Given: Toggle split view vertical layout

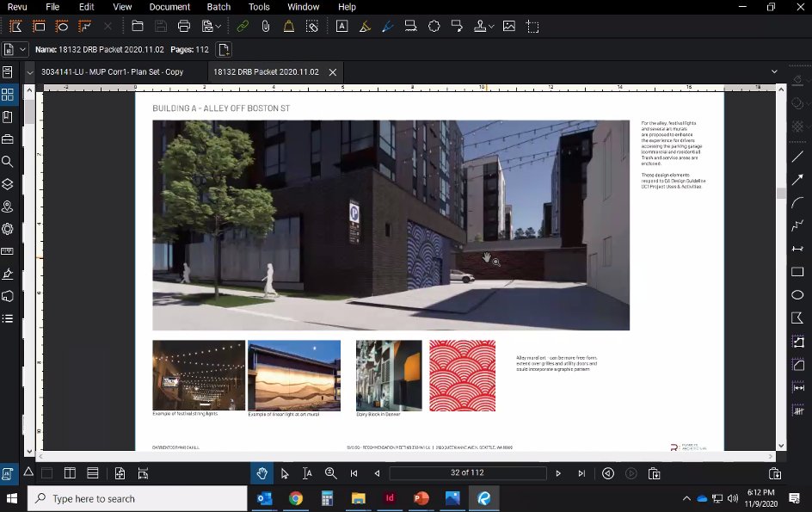Looking at the screenshot, I should [x=70, y=472].
